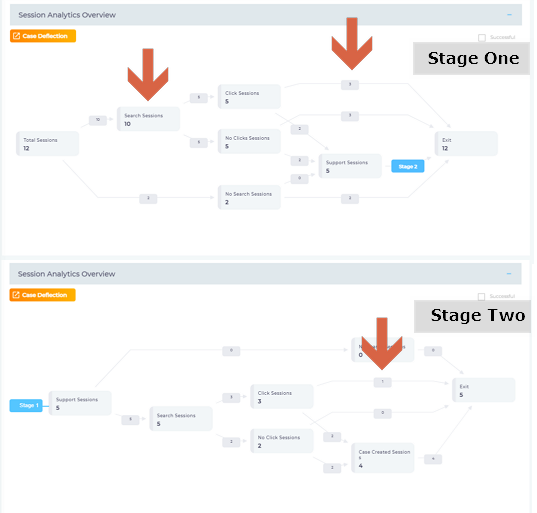Select the No Click Sessions 2 node
537x513 pixels.
coord(282,441)
